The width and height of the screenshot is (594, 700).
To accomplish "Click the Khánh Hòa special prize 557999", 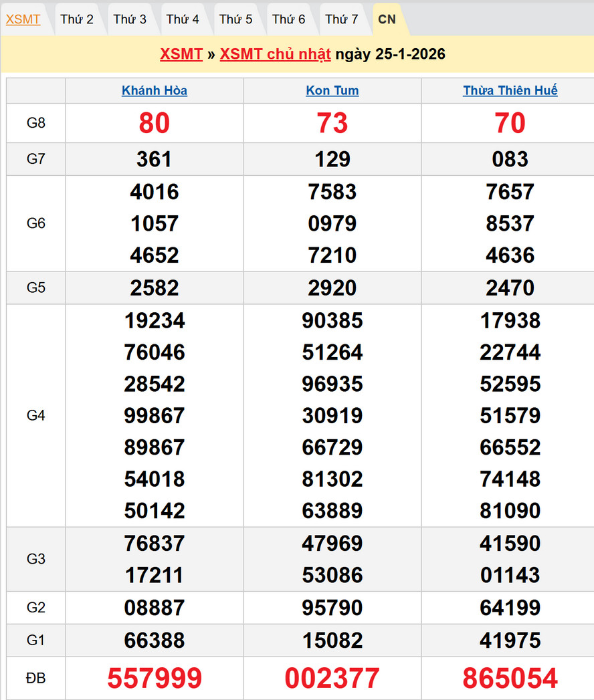I will pos(155,678).
